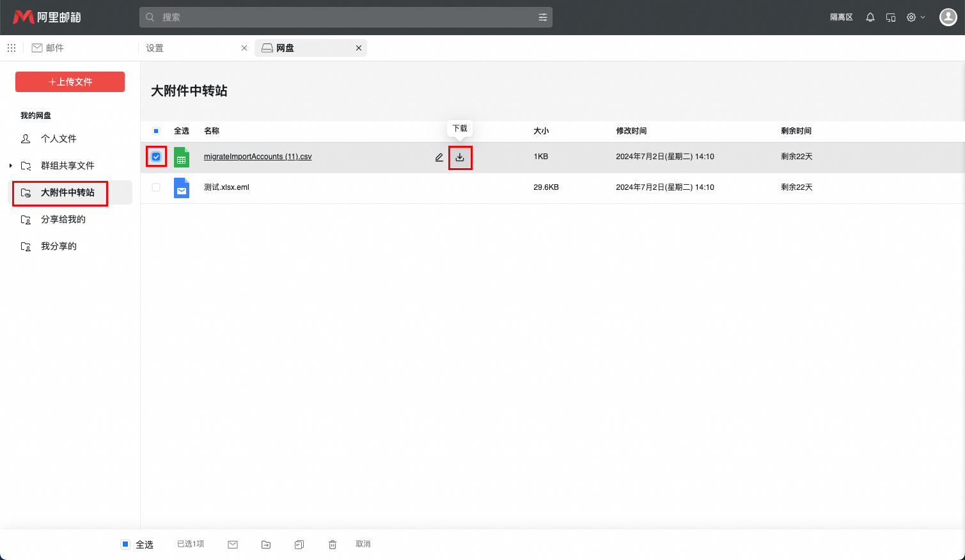Image resolution: width=965 pixels, height=560 pixels.
Task: Switch to the 设置 tab
Action: [x=155, y=48]
